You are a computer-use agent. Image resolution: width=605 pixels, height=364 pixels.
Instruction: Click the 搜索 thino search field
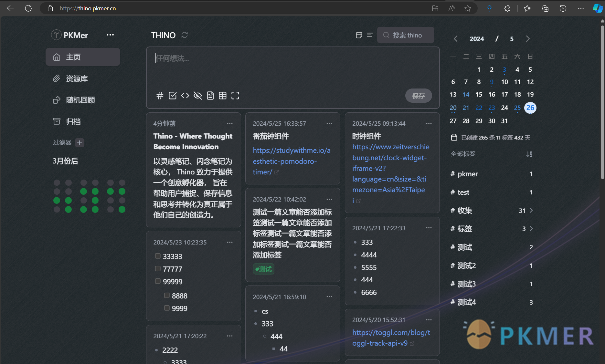point(406,35)
